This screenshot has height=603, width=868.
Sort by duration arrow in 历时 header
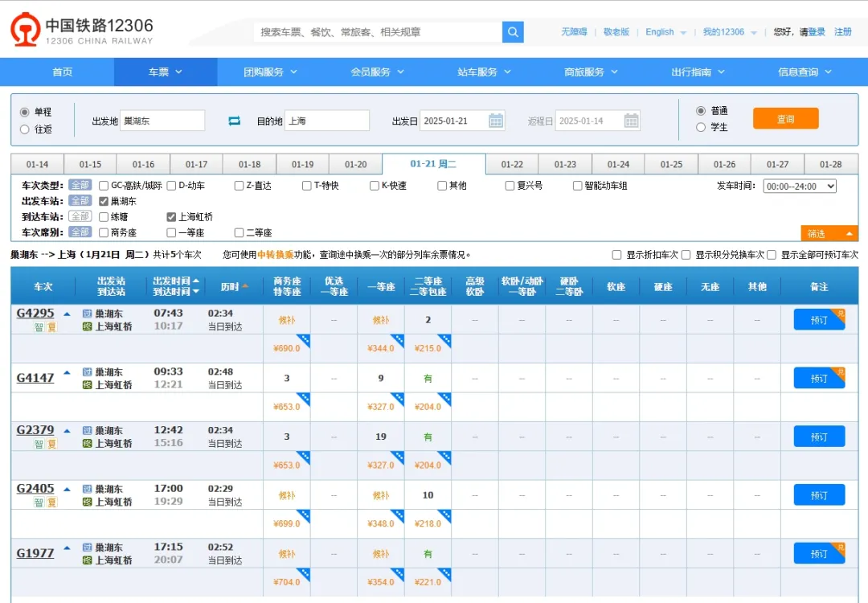click(245, 285)
